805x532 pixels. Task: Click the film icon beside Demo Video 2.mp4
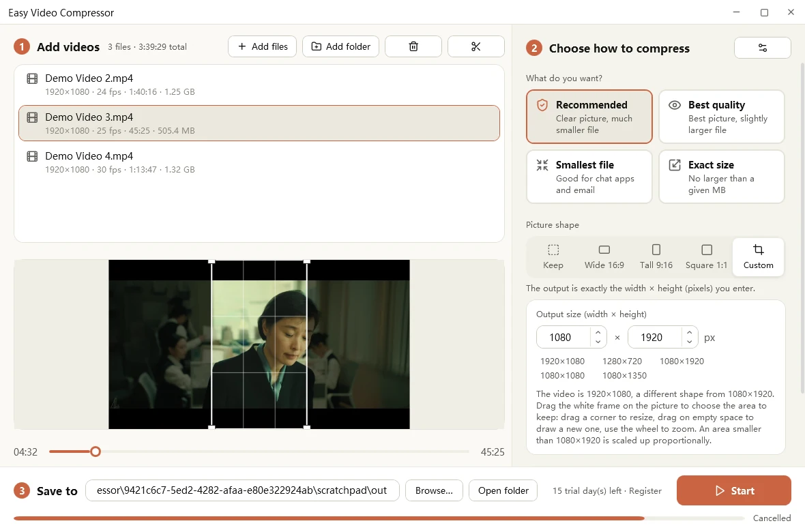pos(32,78)
